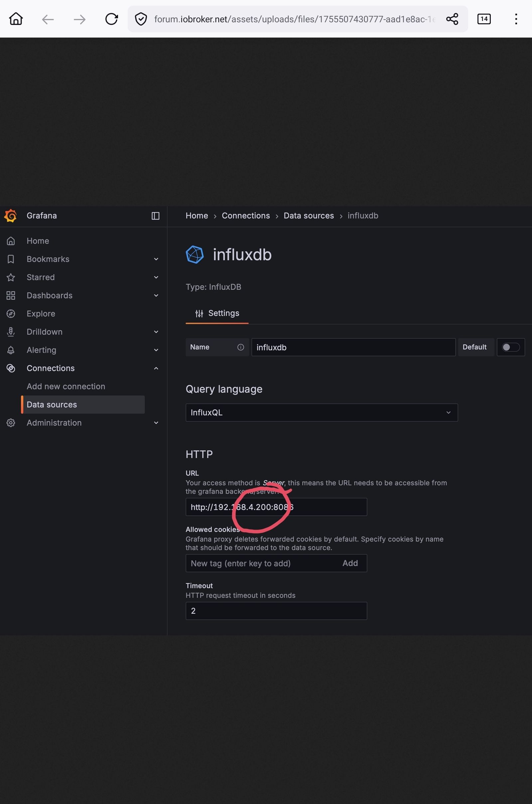Open the Query language InfluxQL dropdown
The image size is (532, 804).
tap(321, 412)
